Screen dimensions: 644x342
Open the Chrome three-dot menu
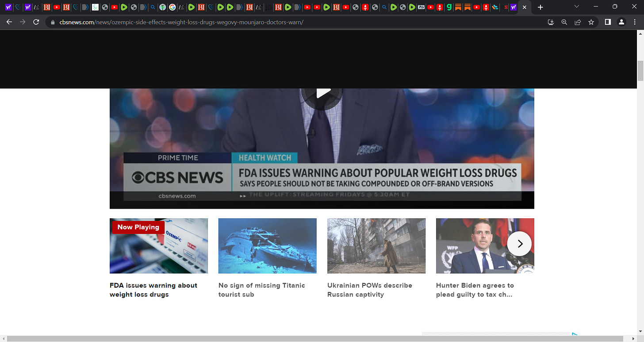[x=634, y=22]
